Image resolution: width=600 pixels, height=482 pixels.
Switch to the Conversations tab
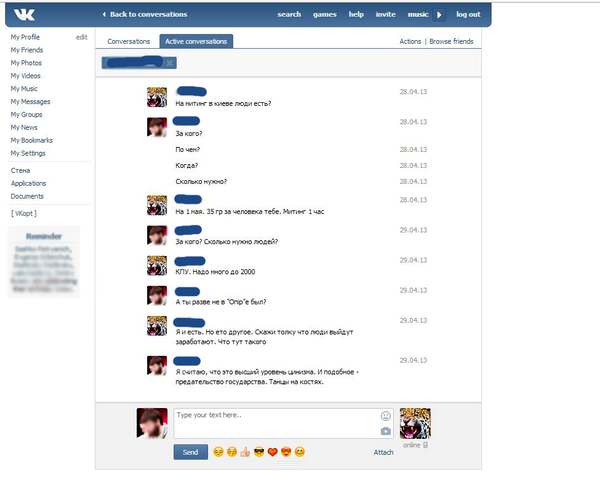(x=128, y=41)
